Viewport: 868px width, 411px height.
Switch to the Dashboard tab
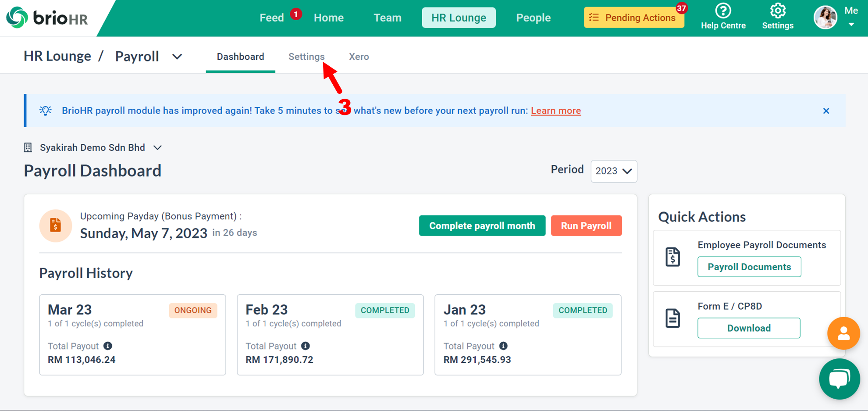(240, 57)
